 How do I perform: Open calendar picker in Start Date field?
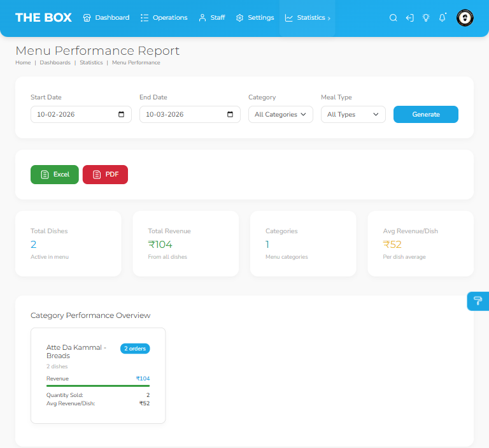click(x=122, y=115)
